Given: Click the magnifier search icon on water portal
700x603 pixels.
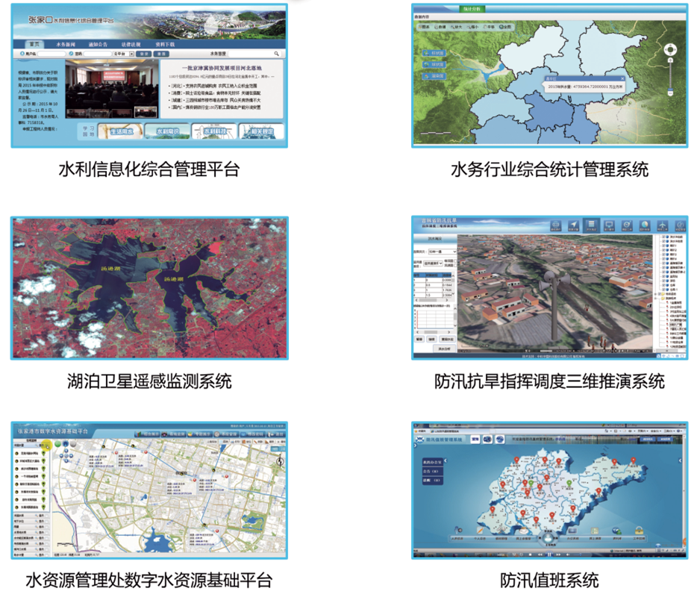Looking at the screenshot, I should pos(277,54).
